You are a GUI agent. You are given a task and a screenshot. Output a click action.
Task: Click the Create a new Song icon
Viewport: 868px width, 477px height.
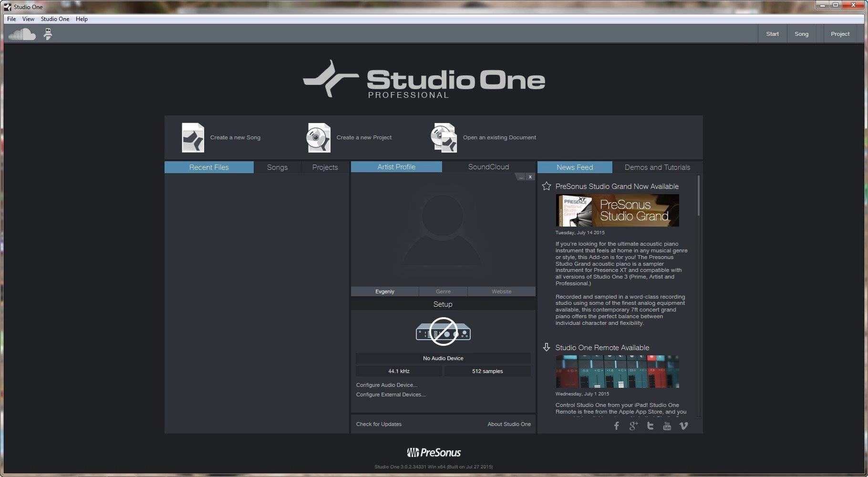[193, 138]
